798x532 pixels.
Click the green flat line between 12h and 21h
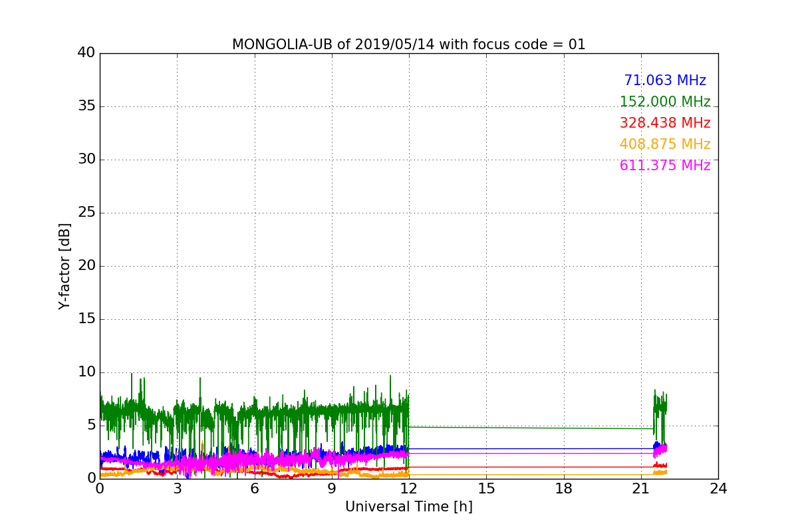pos(531,428)
